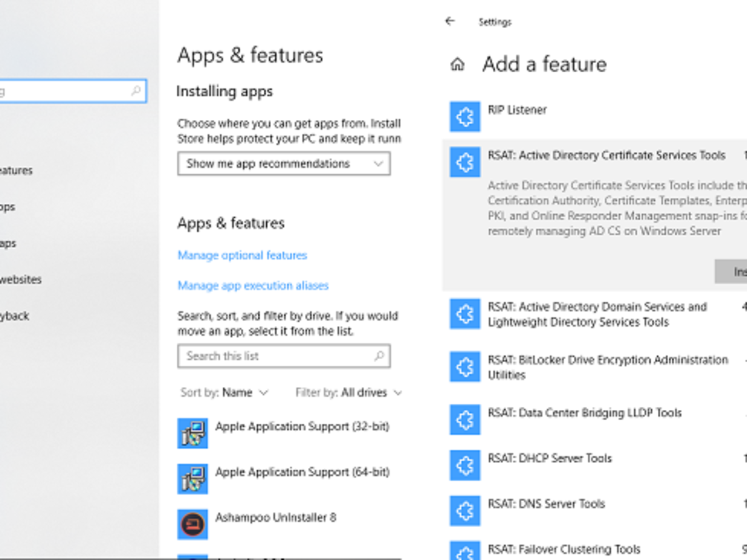Open the Show me app recommendations dropdown

click(284, 164)
